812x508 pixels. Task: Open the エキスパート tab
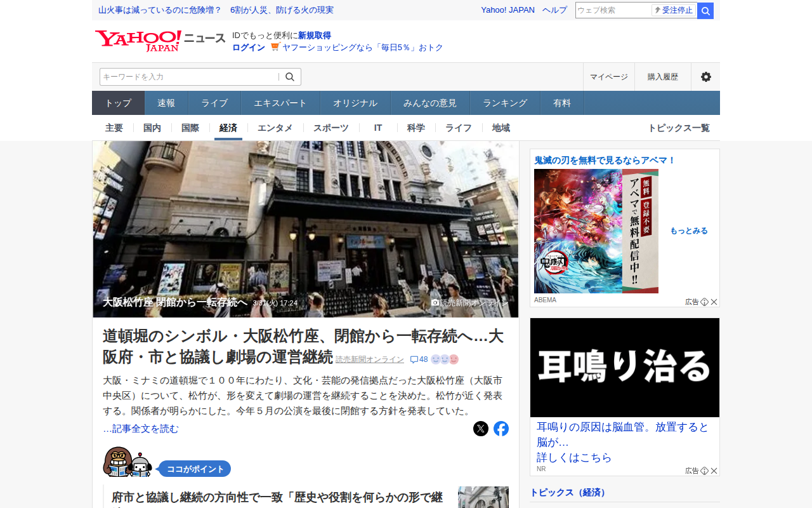coord(280,103)
